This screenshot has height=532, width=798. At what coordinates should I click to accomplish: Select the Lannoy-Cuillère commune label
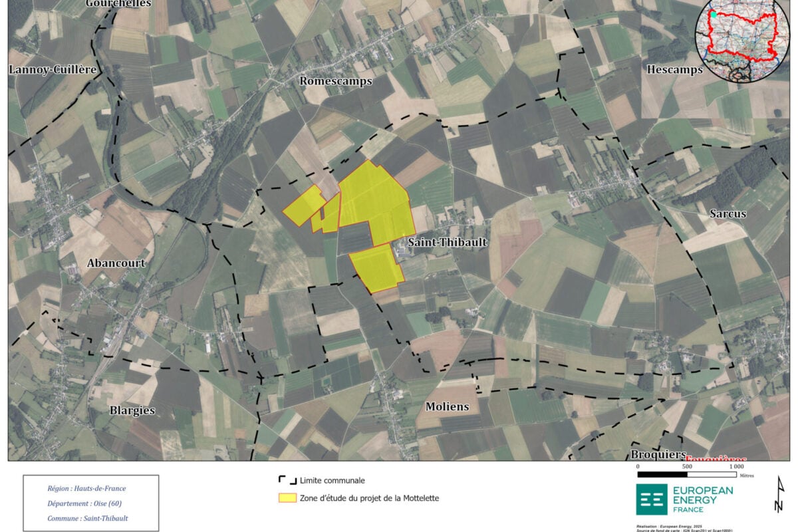[53, 69]
